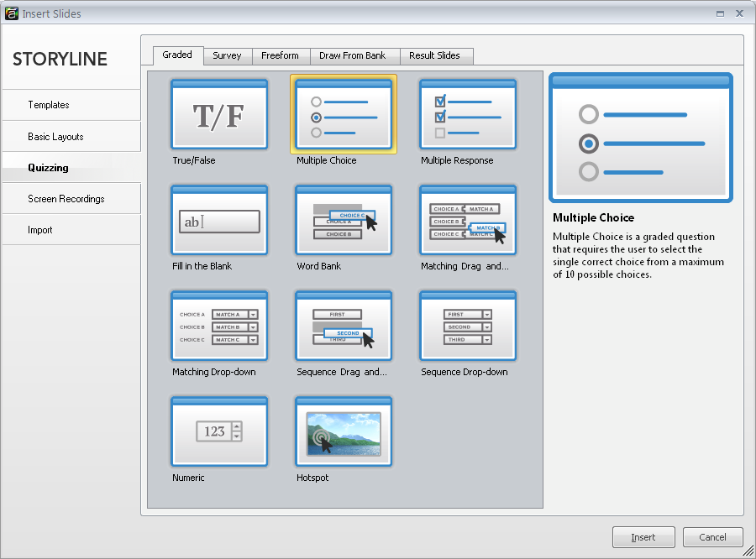
Task: Select the Word Bank question icon
Action: pos(344,220)
